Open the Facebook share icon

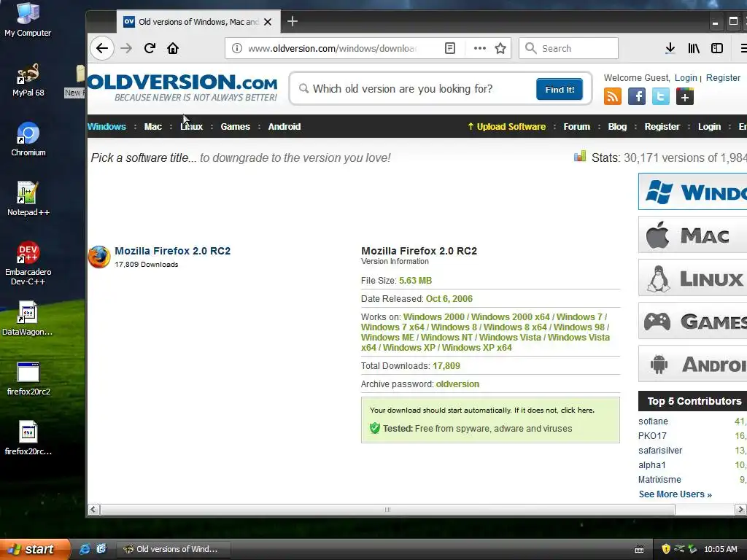[x=636, y=96]
